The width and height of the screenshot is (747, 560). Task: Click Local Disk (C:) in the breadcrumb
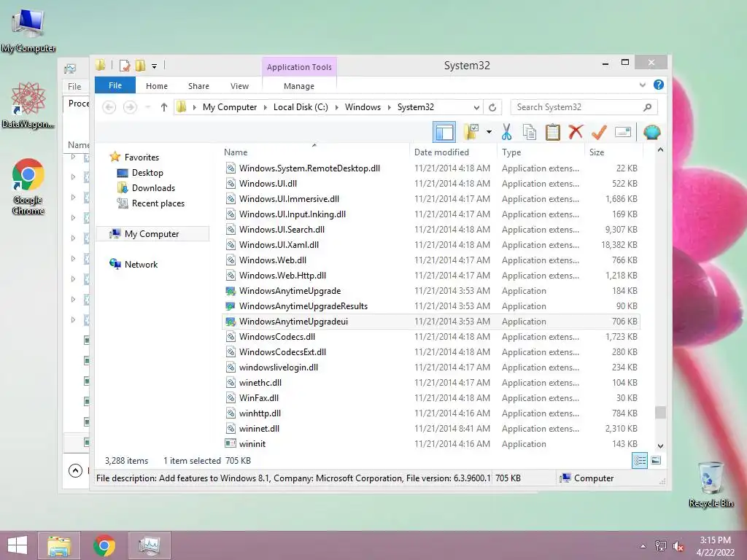tap(301, 107)
